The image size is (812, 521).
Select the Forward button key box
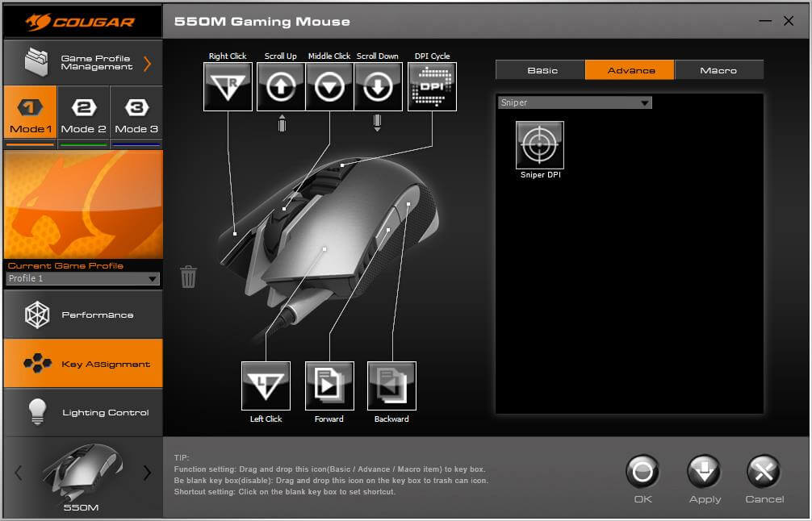click(329, 386)
